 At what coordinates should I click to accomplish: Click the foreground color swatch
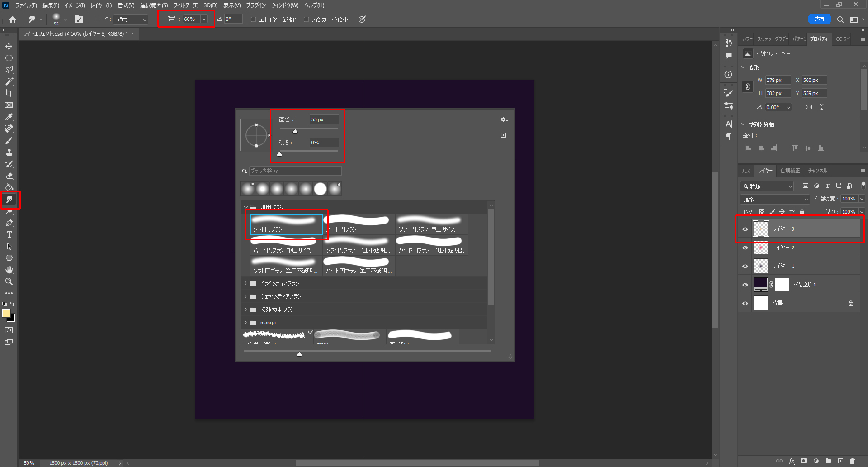pos(6,313)
